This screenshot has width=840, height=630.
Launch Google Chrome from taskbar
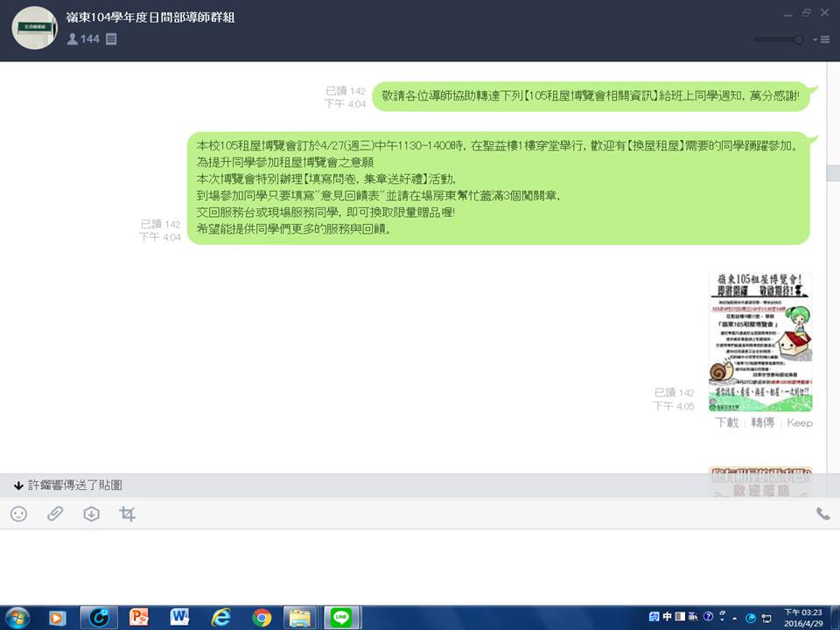tap(262, 619)
